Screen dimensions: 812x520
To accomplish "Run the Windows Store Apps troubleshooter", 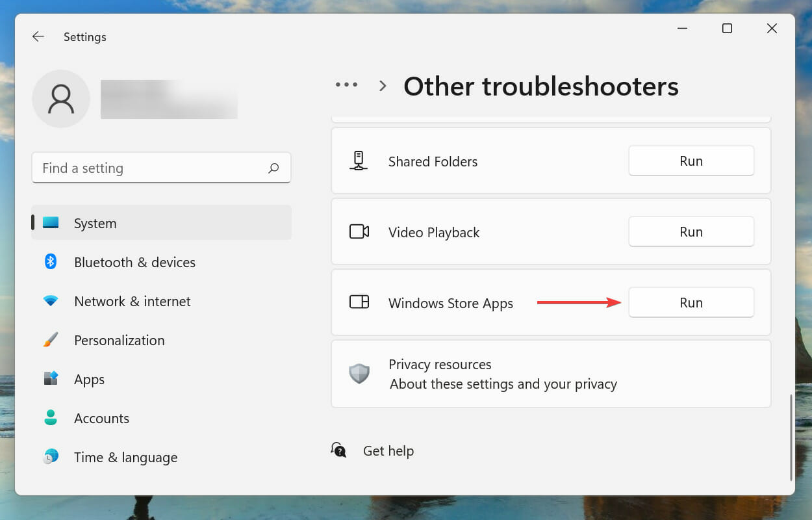I will (x=691, y=302).
